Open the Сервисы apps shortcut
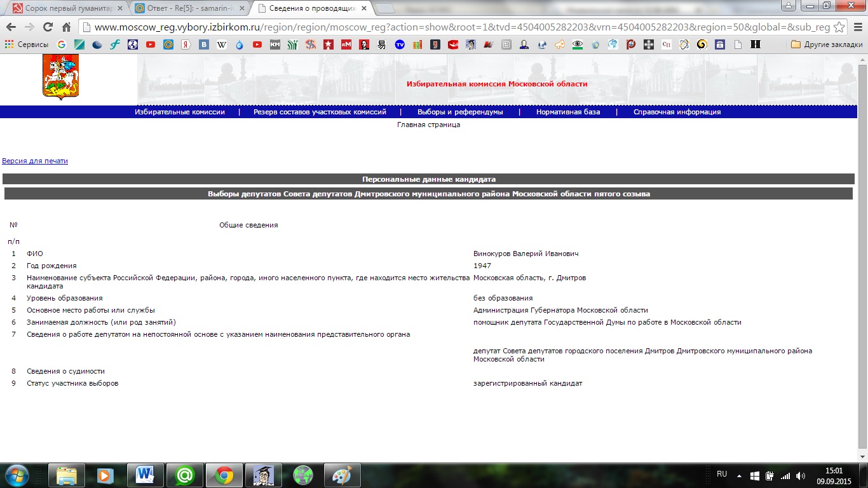Screen dimensions: 868x488 point(27,44)
